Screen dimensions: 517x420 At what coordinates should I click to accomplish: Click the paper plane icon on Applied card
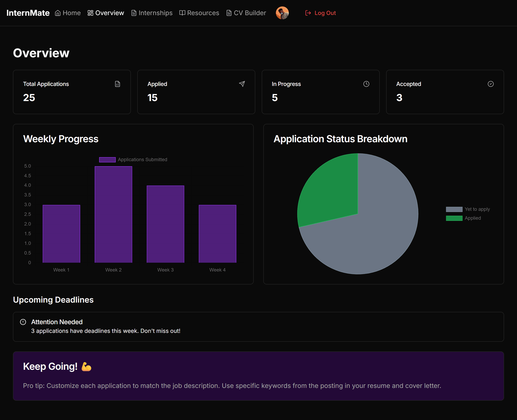coord(242,84)
